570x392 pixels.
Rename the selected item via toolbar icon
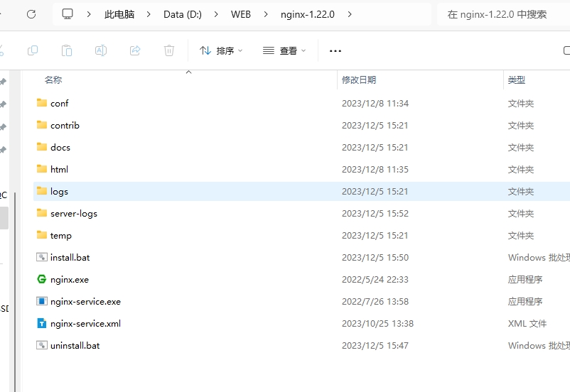pyautogui.click(x=101, y=50)
